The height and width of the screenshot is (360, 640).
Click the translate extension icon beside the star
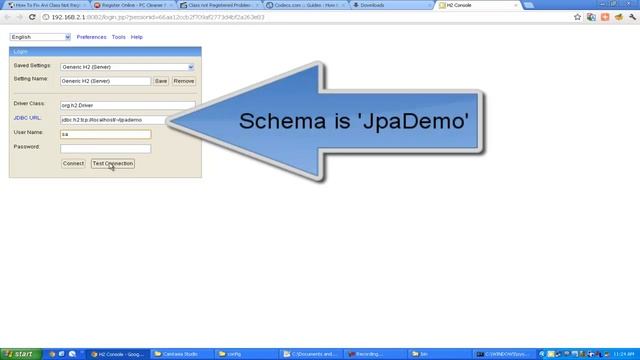click(x=591, y=17)
